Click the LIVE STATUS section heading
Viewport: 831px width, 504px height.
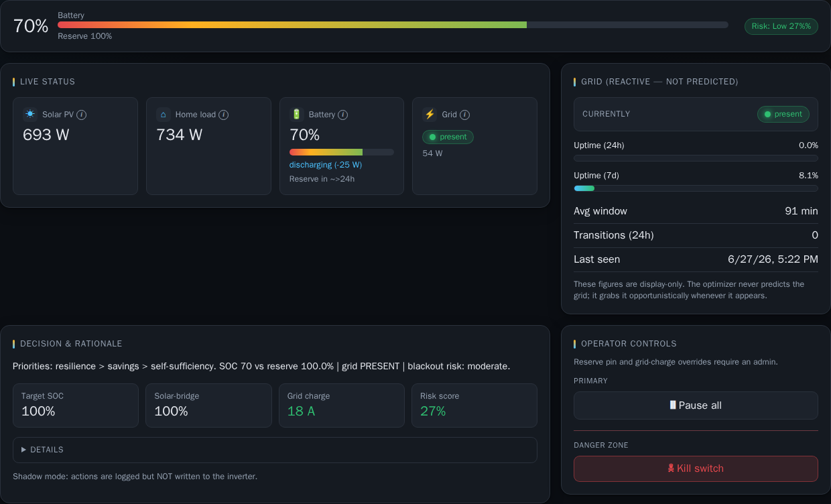pos(48,82)
